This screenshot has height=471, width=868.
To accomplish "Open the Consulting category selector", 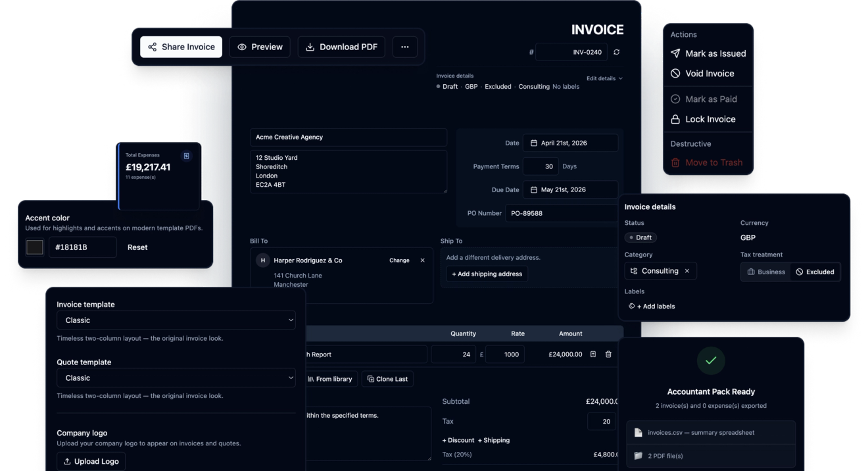I will click(x=660, y=271).
